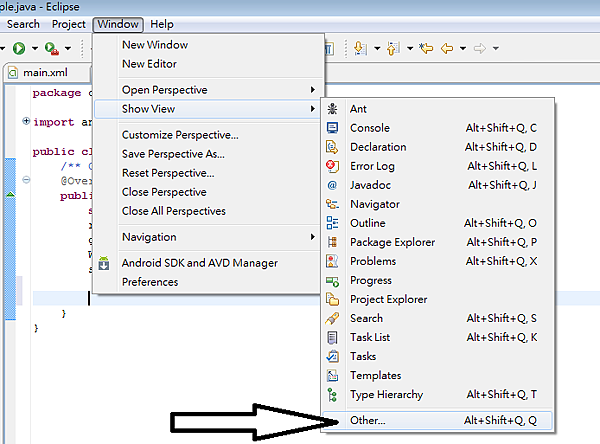Open Preferences from Window menu
This screenshot has height=444, width=600.
tap(209, 282)
